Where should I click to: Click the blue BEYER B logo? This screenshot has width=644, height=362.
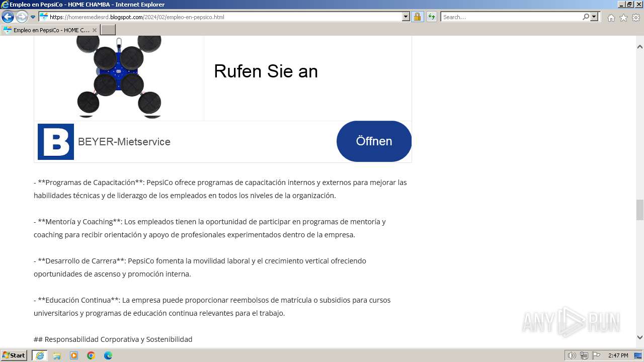pos(56,142)
